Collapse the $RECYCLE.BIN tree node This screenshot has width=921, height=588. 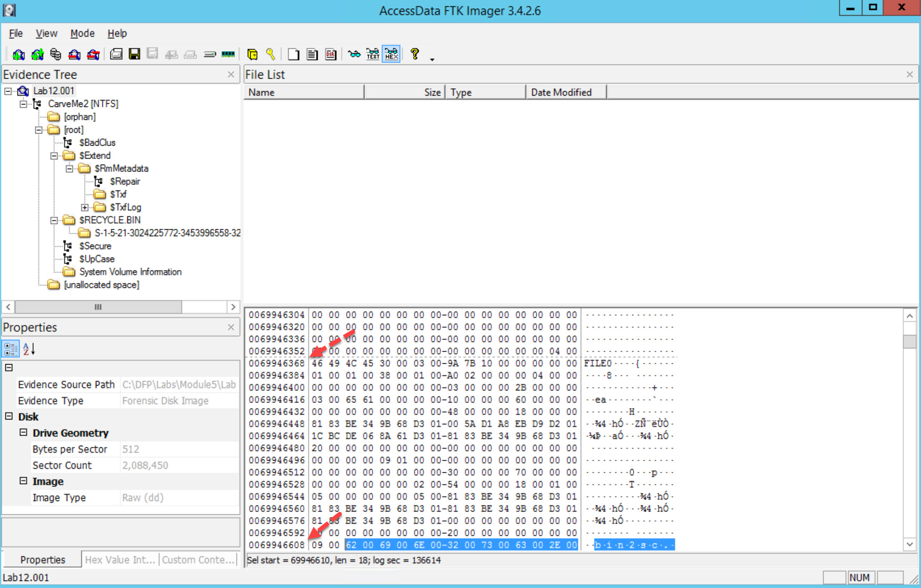pos(54,220)
